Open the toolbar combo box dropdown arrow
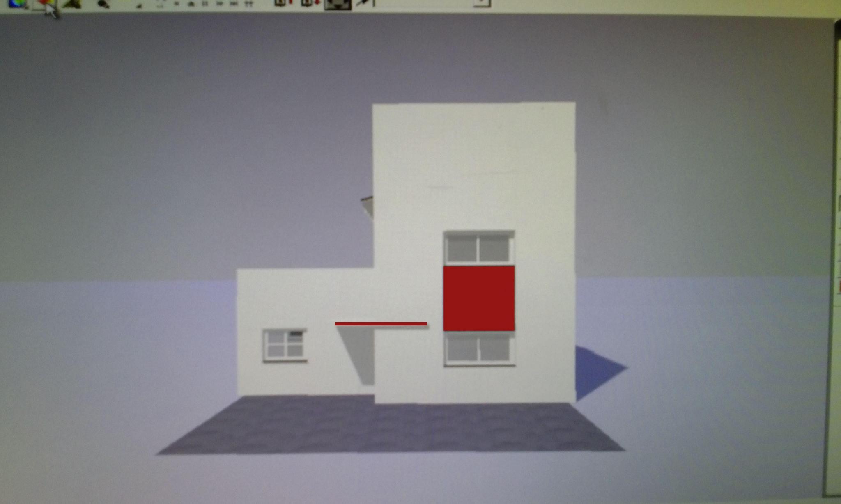 482,3
